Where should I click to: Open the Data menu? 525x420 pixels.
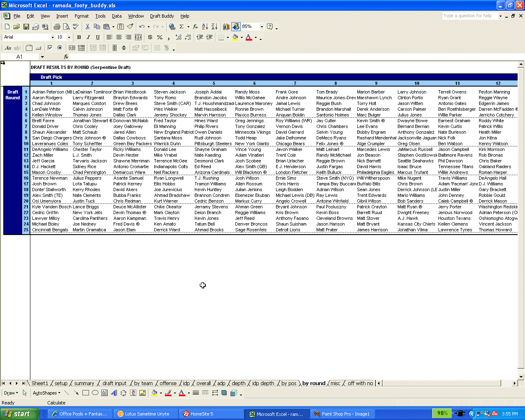pyautogui.click(x=117, y=16)
